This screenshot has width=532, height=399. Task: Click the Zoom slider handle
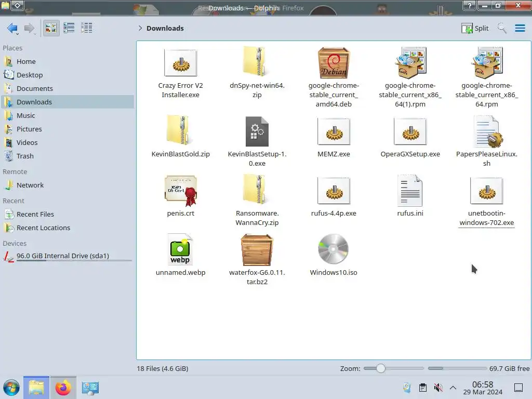click(x=381, y=368)
